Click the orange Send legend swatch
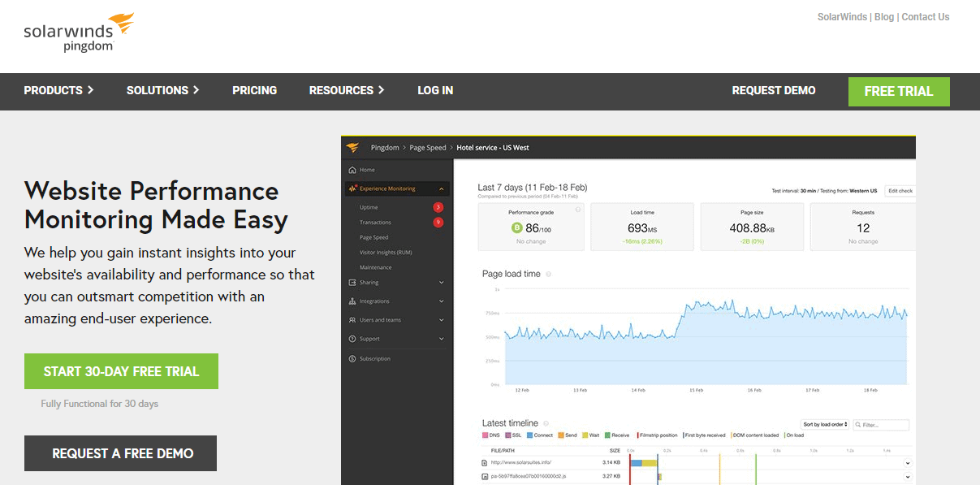The image size is (980, 485). (561, 435)
